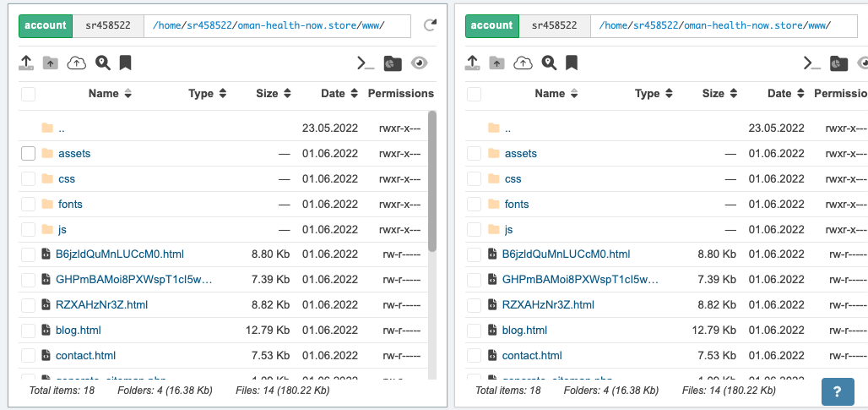
Task: Click the blue help question mark button
Action: coord(837,391)
